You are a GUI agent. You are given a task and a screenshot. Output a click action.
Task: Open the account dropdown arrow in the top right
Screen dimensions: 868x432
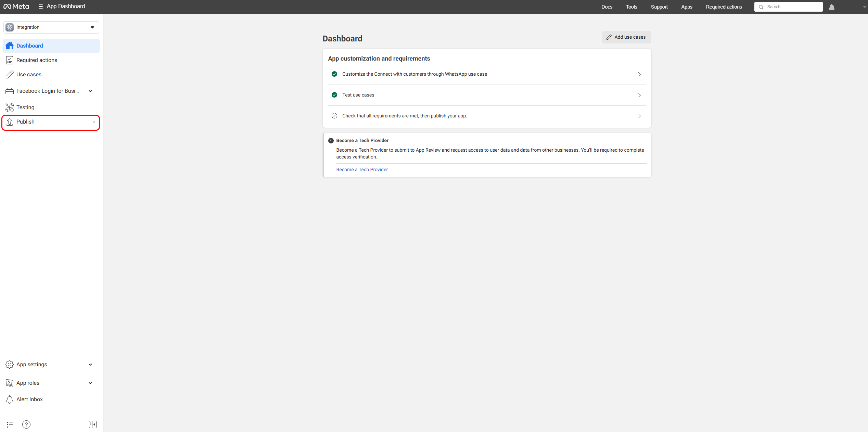[865, 7]
